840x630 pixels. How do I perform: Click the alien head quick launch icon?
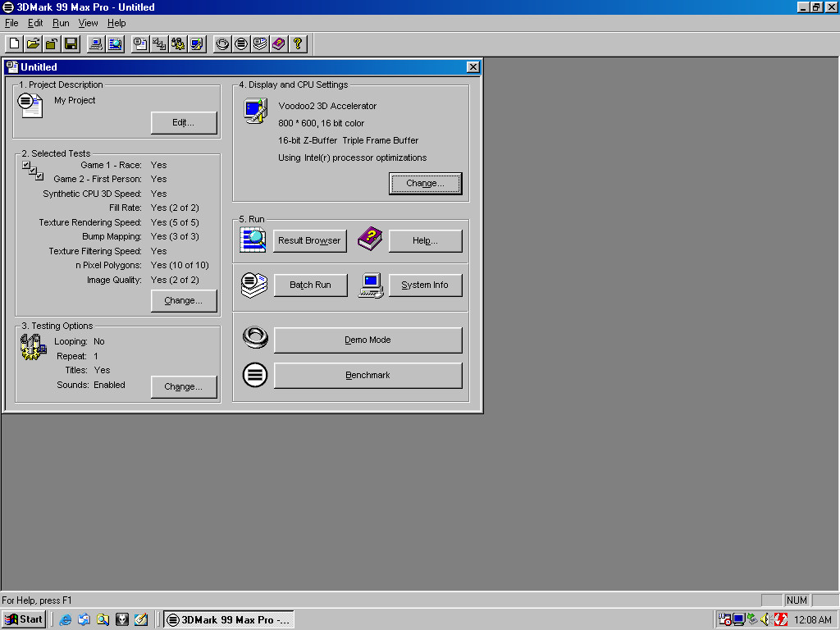122,620
